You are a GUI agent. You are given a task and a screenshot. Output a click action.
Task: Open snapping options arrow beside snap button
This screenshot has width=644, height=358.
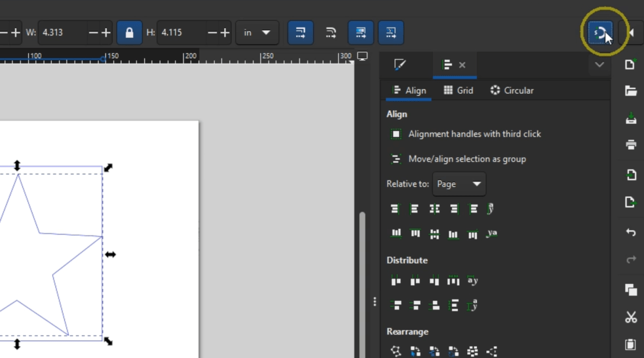click(631, 32)
